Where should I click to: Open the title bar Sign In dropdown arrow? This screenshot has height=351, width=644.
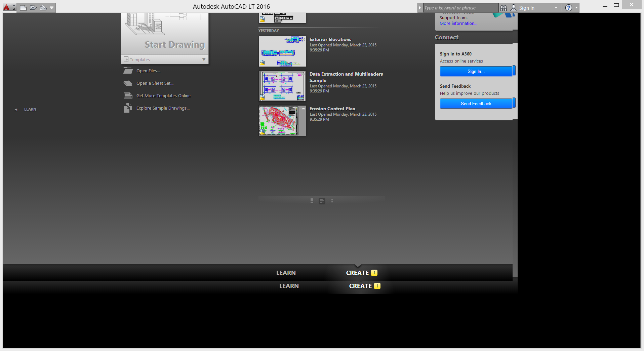556,8
